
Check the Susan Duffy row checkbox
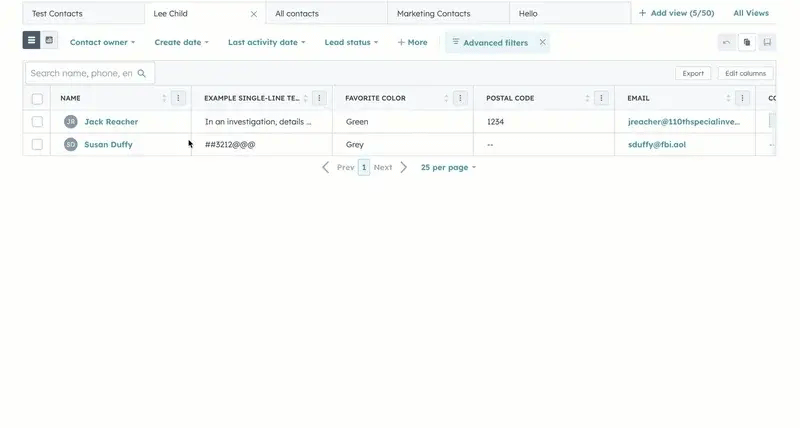37,144
